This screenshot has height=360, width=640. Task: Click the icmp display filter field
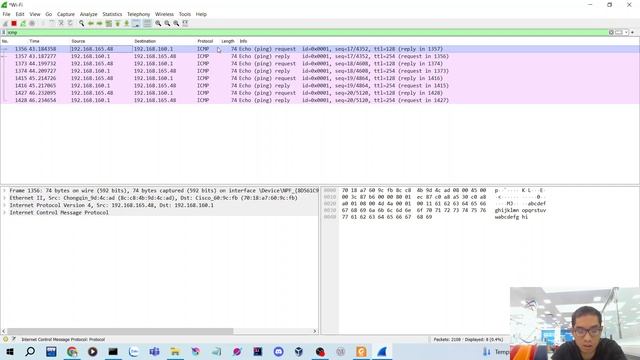point(307,32)
